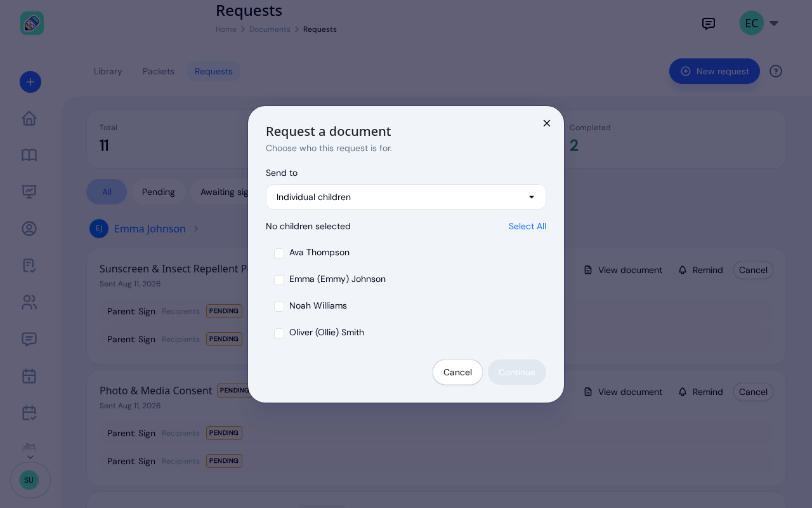The image size is (812, 508).
Task: Open the document checklist sidebar icon
Action: tap(29, 265)
